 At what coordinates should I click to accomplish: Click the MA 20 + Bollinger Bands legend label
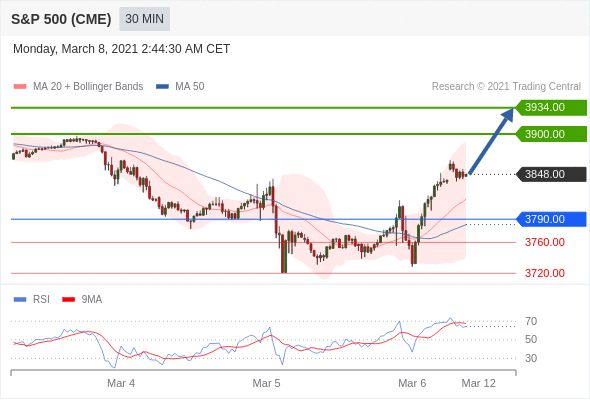coord(88,86)
